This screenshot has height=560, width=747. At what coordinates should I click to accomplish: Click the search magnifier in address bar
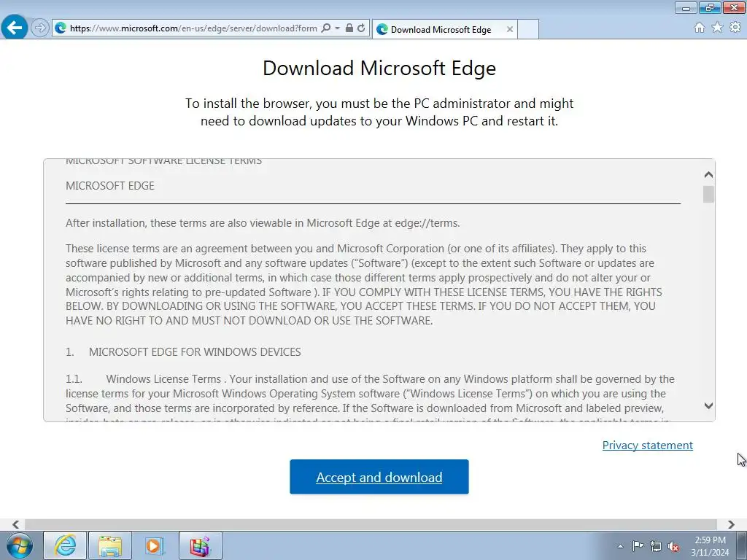326,28
